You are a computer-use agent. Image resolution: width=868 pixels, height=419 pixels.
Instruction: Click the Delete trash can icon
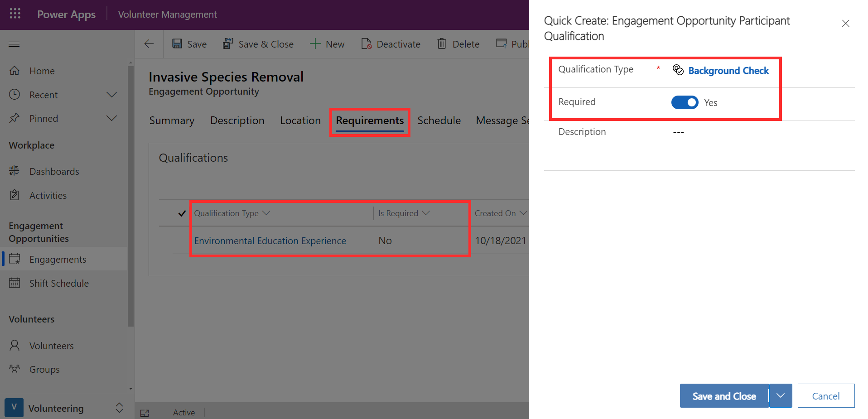click(x=442, y=43)
